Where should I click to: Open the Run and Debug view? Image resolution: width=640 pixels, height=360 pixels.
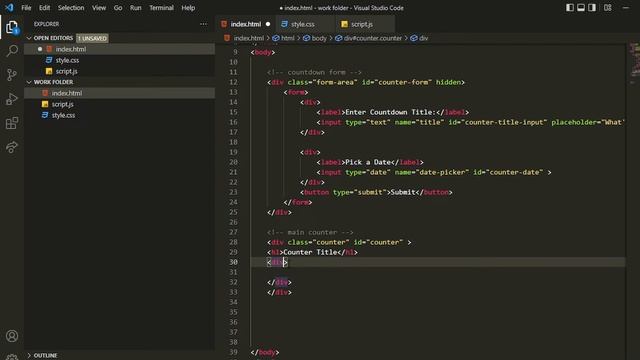12,99
